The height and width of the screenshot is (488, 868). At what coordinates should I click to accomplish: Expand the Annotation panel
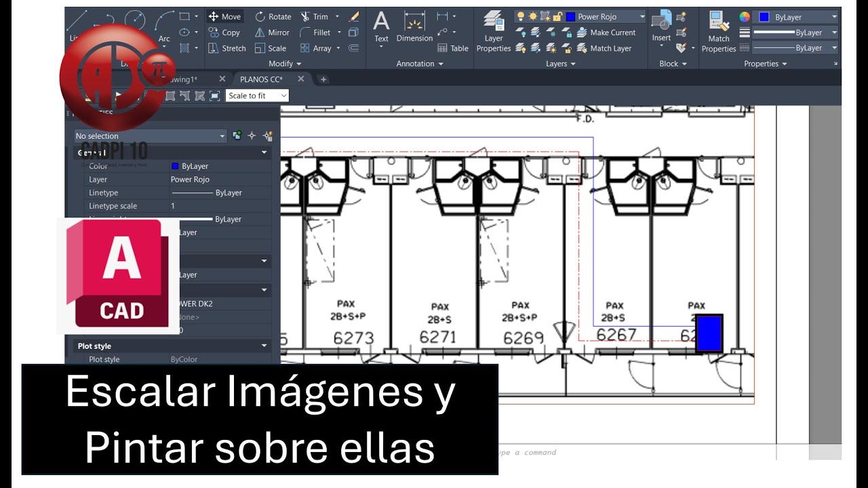[x=420, y=64]
